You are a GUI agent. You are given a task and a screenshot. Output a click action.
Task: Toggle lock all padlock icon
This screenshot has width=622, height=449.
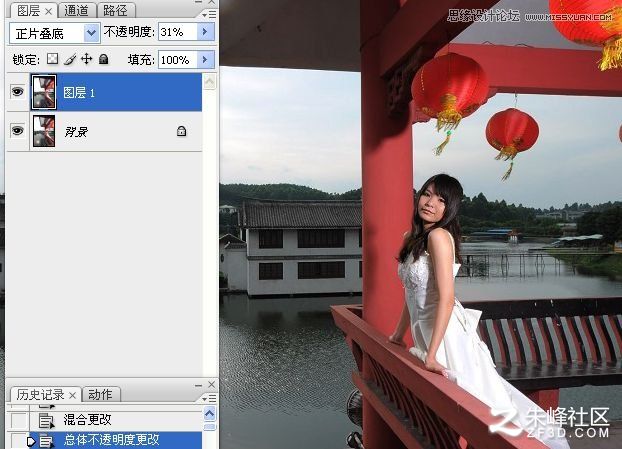coord(104,59)
